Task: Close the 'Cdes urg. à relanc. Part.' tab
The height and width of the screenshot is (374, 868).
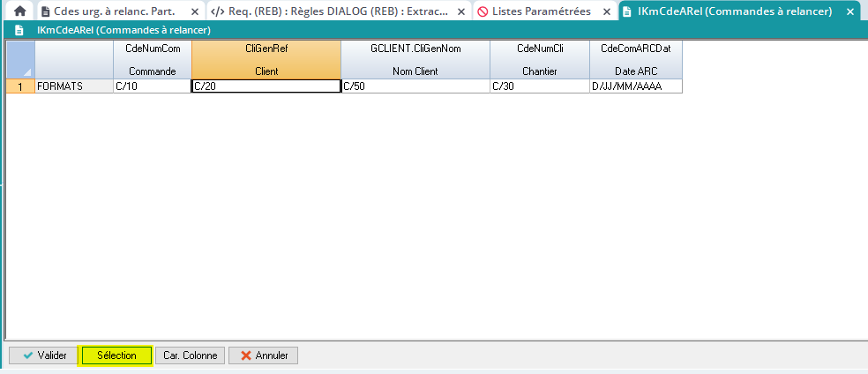Action: click(x=195, y=12)
